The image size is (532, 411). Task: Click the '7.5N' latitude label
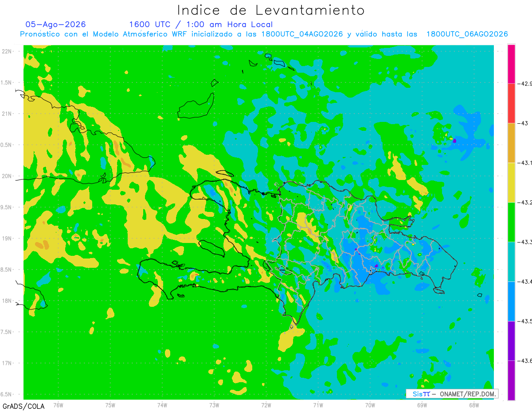tap(7, 332)
